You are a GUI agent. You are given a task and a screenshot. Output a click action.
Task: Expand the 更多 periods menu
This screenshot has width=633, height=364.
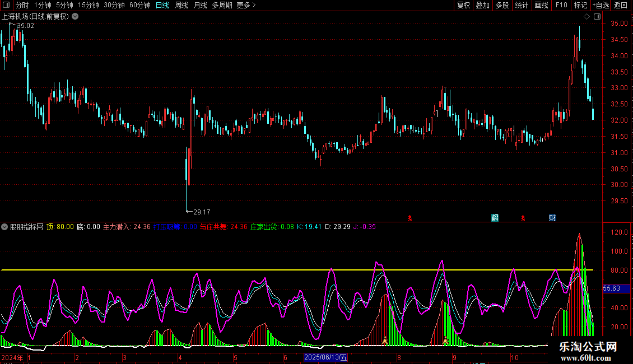coord(246,5)
